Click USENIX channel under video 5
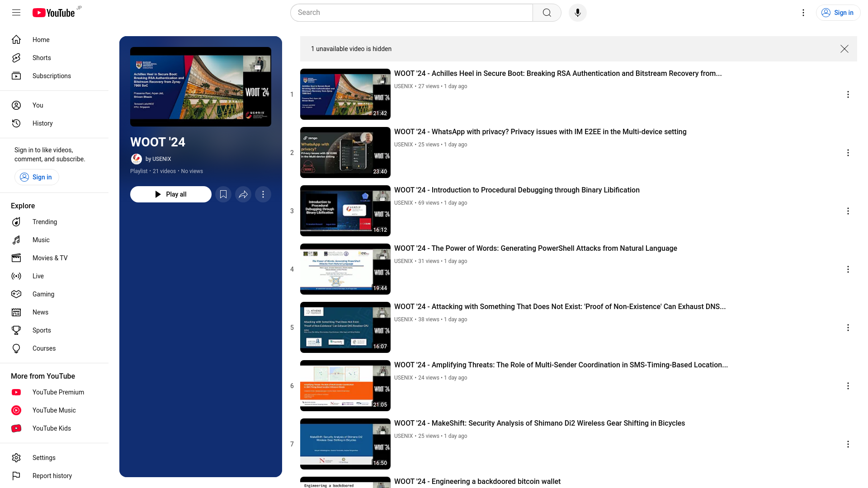868x488 pixels. [403, 319]
